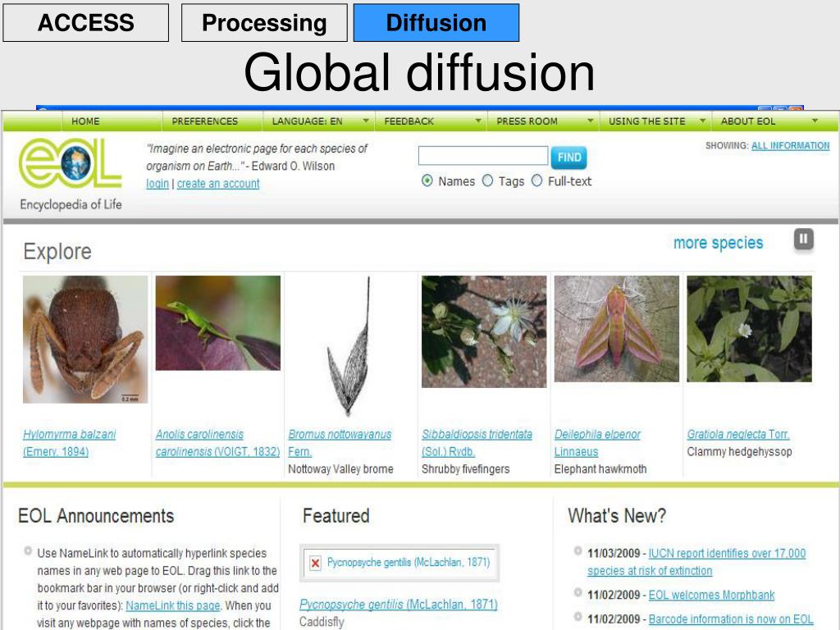840x630 pixels.
Task: Click the more species link
Action: 718,243
